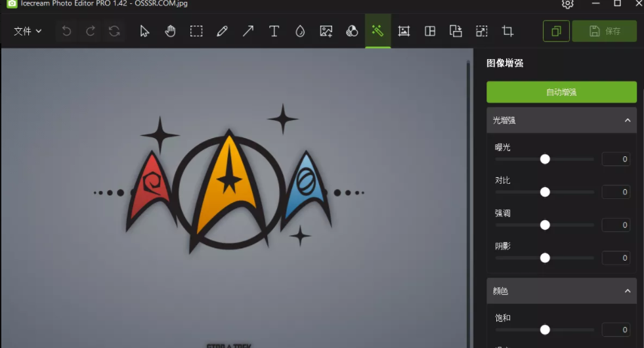Image resolution: width=644 pixels, height=348 pixels.
Task: Select the pointer selection tool
Action: tap(144, 31)
